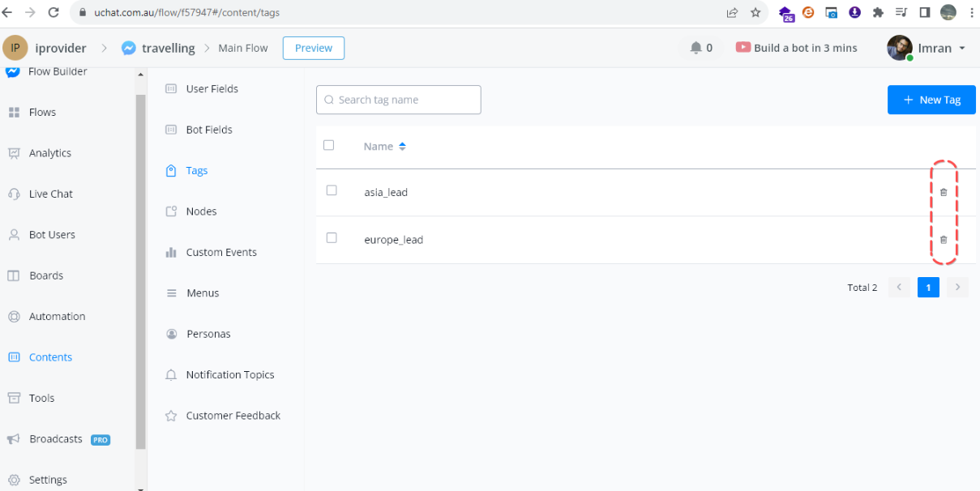Click trash icon for europe_lead tag
Screen dimensions: 980x491
(943, 240)
